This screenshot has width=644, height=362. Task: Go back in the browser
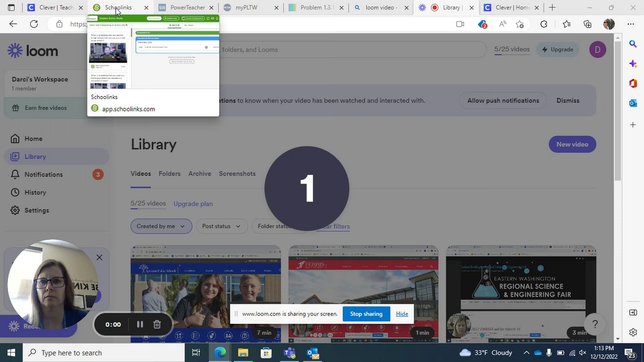(x=13, y=24)
